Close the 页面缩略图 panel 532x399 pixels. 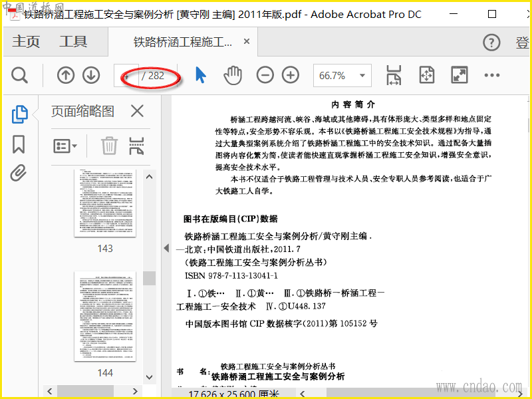click(137, 111)
